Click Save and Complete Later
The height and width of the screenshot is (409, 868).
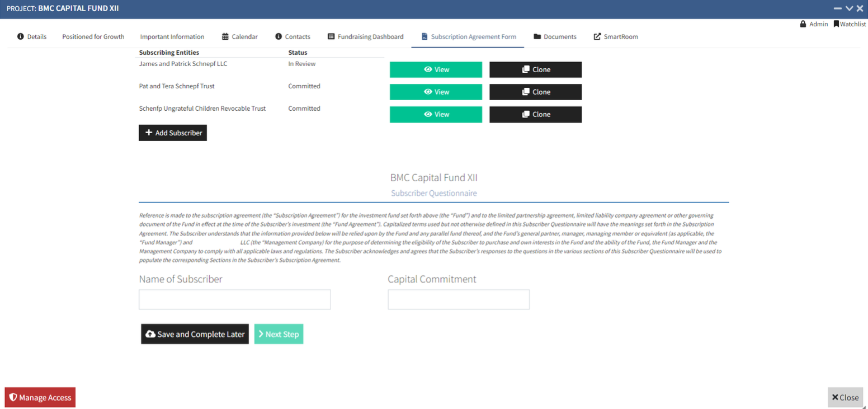(195, 334)
